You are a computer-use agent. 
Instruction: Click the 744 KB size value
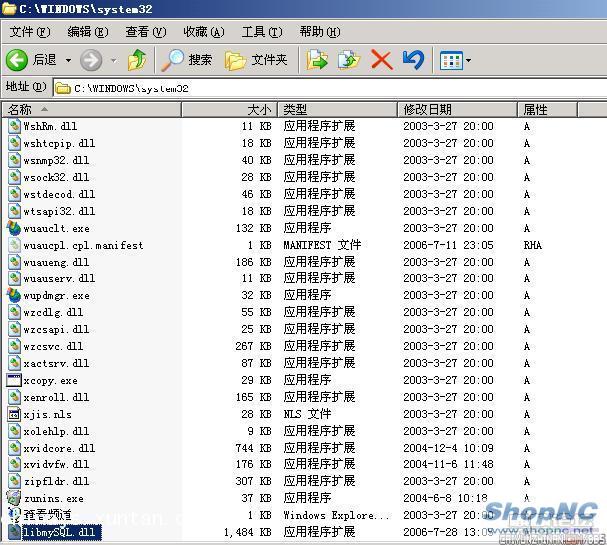(x=254, y=448)
